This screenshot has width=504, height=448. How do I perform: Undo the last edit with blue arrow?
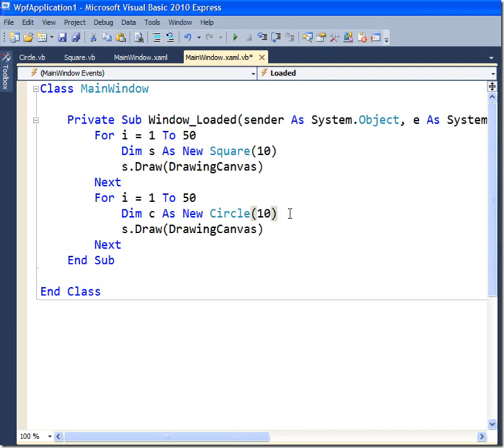[x=188, y=38]
